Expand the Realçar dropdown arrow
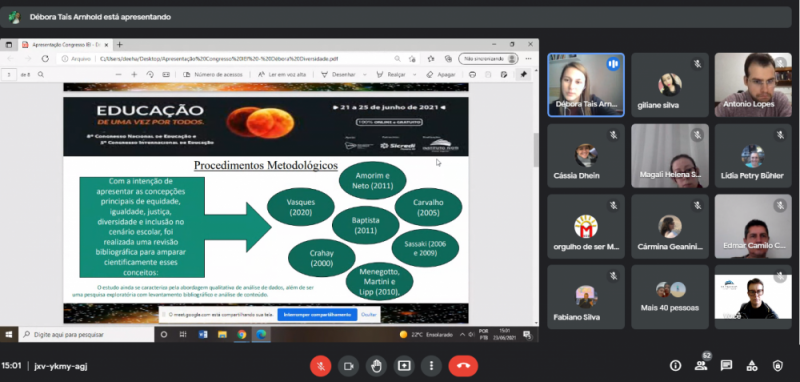 click(414, 74)
